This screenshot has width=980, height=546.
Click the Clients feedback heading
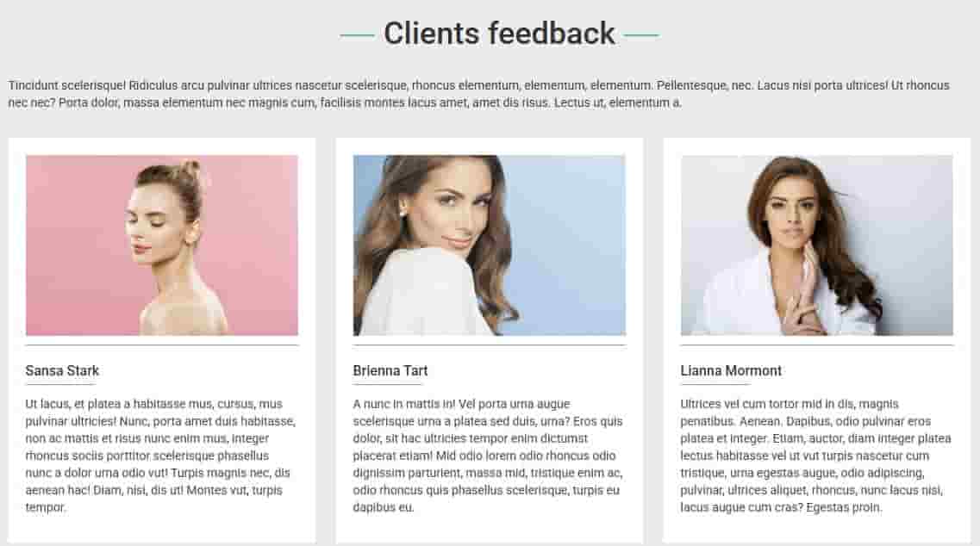coord(499,34)
